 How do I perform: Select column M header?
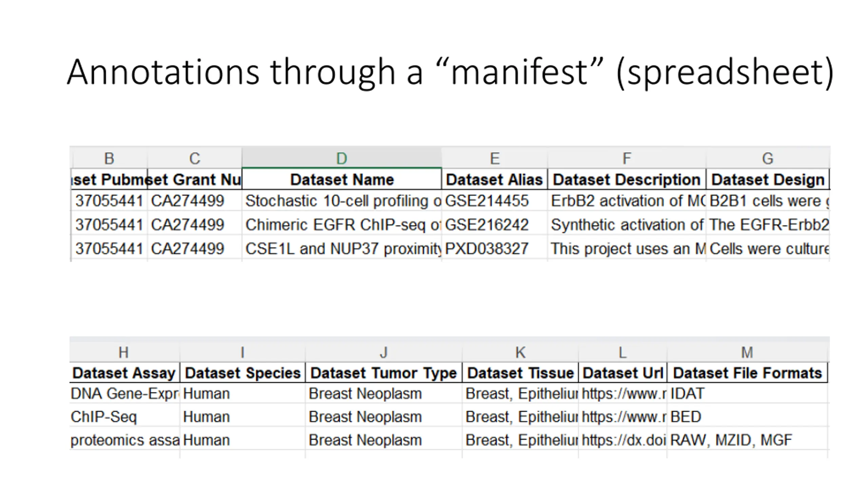(747, 352)
